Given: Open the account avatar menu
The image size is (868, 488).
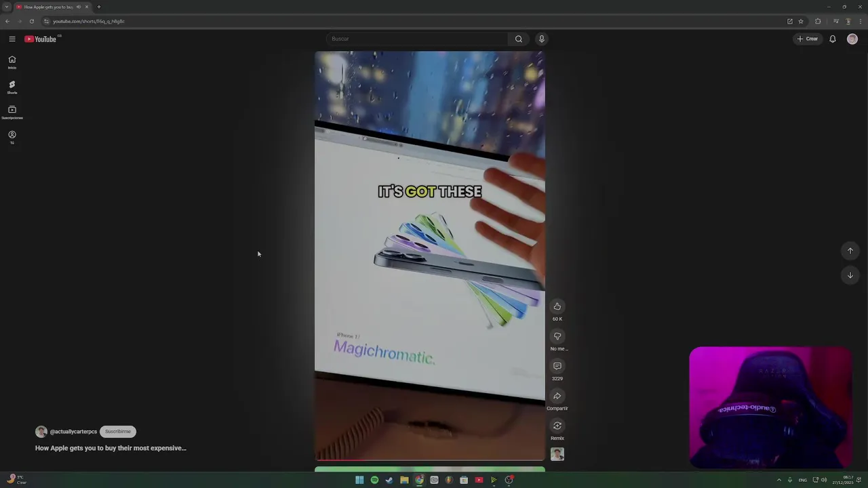Looking at the screenshot, I should coord(852,39).
